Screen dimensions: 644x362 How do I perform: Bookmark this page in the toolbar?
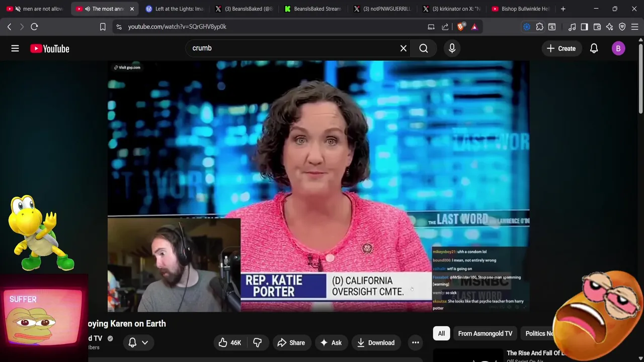[103, 27]
